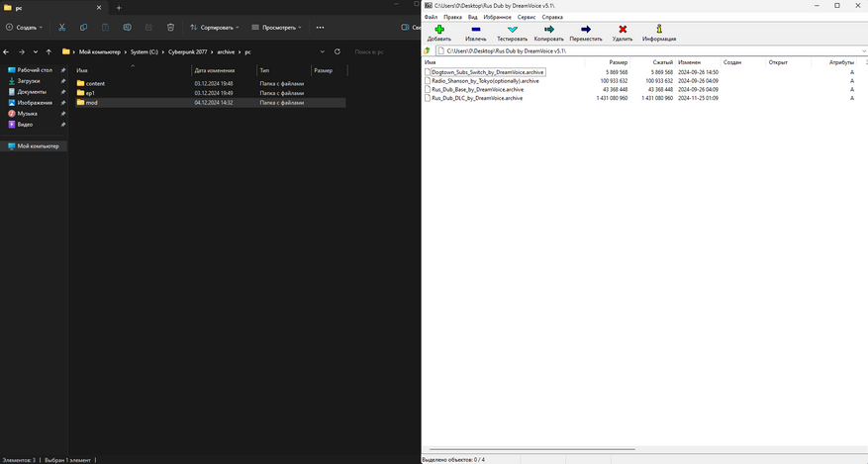Click 'archive' in Explorer breadcrumb
Viewport: 868px width, 464px height.
click(x=226, y=52)
